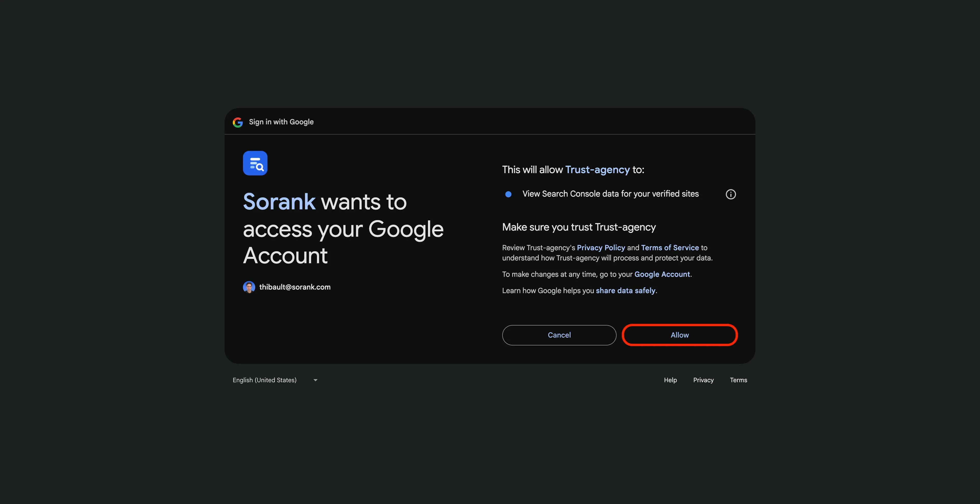Click the Sorank app icon
Image resolution: width=980 pixels, height=504 pixels.
tap(255, 163)
